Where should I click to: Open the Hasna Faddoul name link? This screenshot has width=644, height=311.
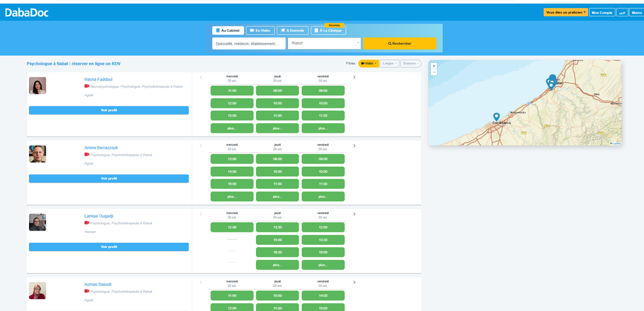click(x=99, y=79)
